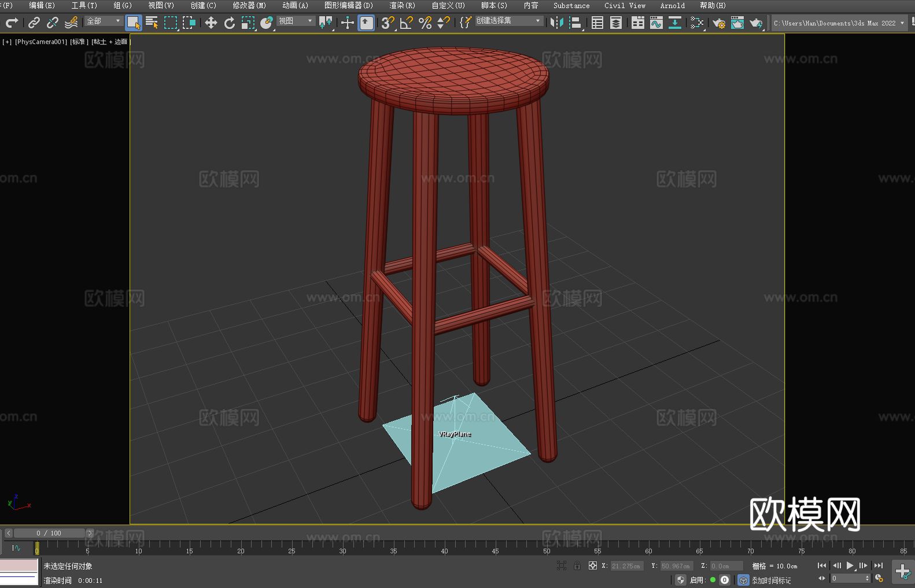Image resolution: width=915 pixels, height=588 pixels.
Task: Click the Select and Manipulate crosshair icon
Action: [x=348, y=23]
